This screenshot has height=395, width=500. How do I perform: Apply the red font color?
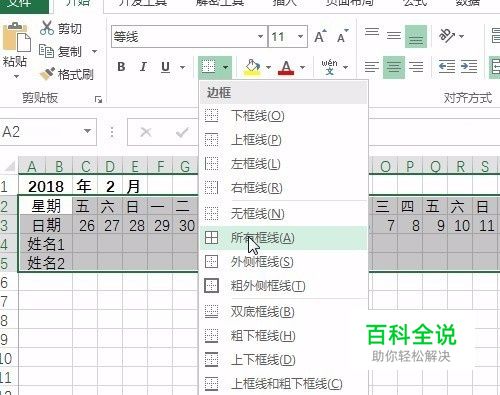pos(286,67)
